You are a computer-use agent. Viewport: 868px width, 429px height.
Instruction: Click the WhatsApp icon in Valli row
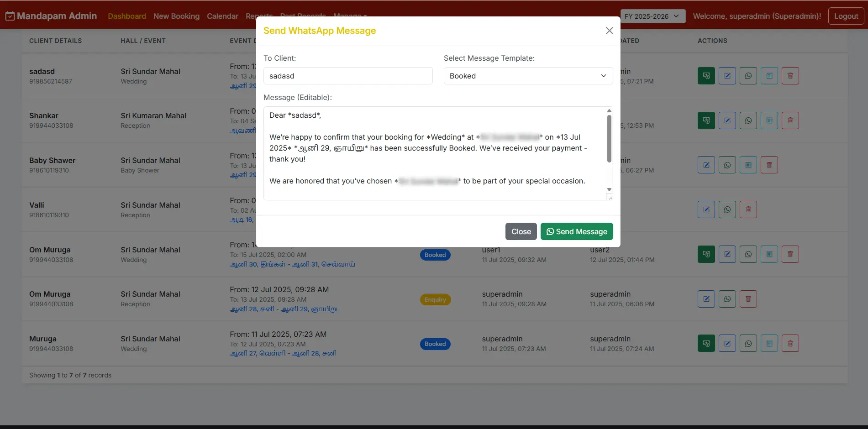tap(727, 209)
